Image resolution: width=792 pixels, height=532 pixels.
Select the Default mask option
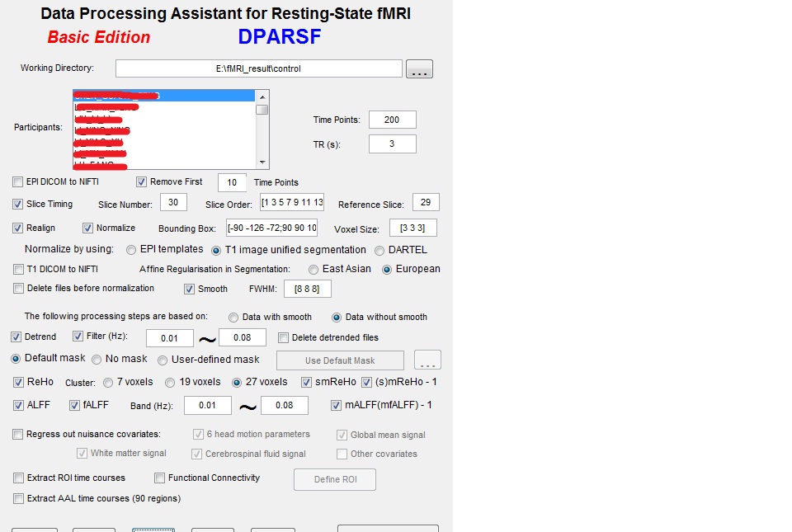tap(16, 358)
